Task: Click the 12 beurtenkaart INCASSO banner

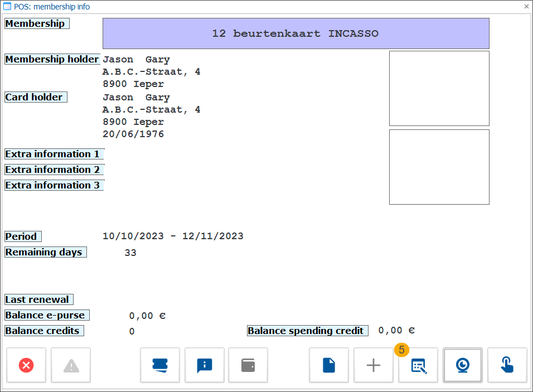Action: tap(295, 33)
